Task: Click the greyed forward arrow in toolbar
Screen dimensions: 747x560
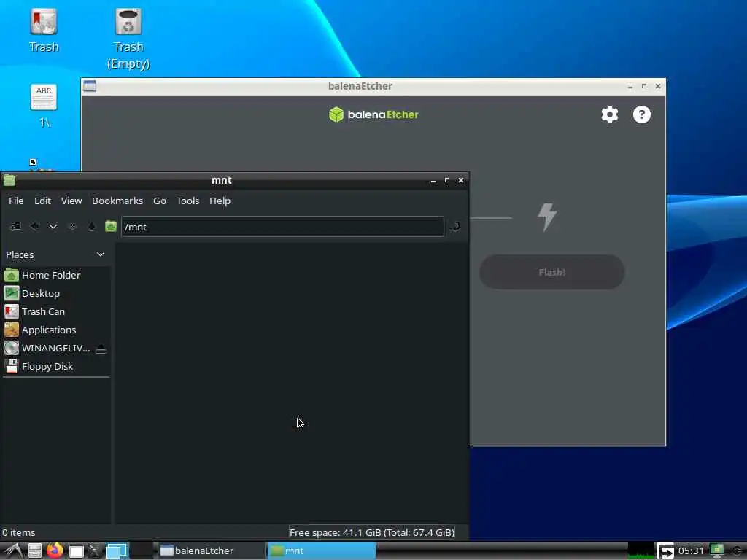Action: (x=72, y=226)
